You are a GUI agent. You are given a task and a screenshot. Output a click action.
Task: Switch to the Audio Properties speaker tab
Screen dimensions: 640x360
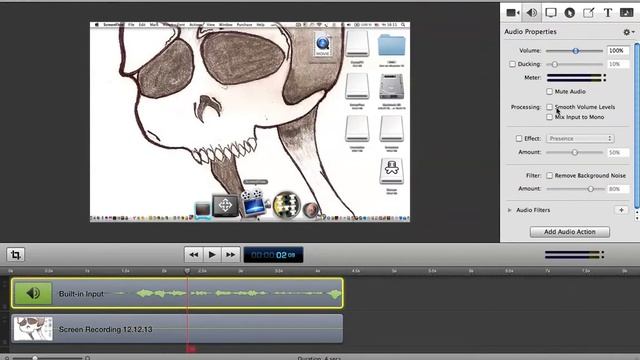point(532,13)
